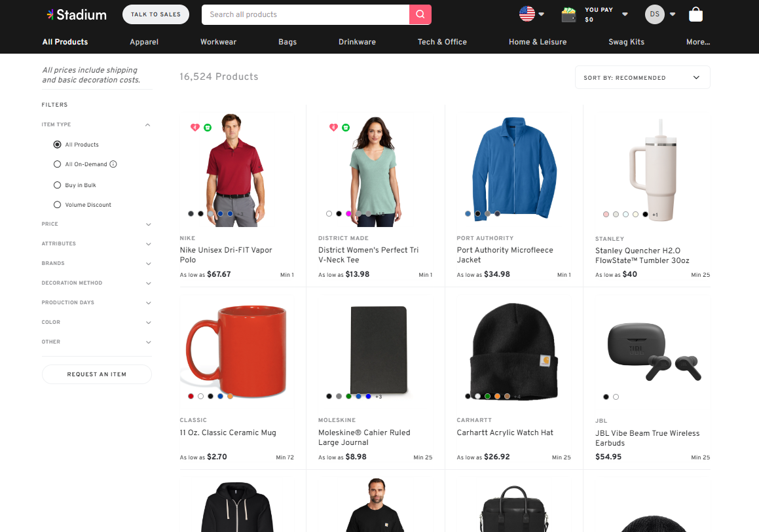Click the Talk to Sales button
The image size is (759, 532).
(156, 14)
